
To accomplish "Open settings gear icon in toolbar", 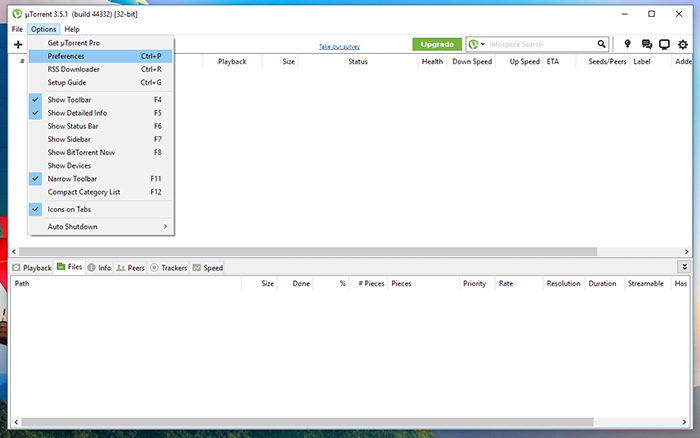I will pos(683,44).
